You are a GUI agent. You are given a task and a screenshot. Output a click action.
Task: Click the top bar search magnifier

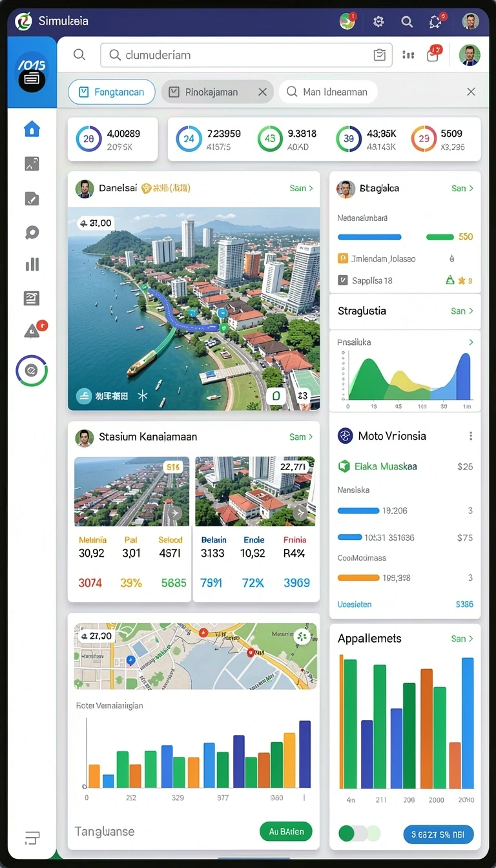click(x=407, y=21)
